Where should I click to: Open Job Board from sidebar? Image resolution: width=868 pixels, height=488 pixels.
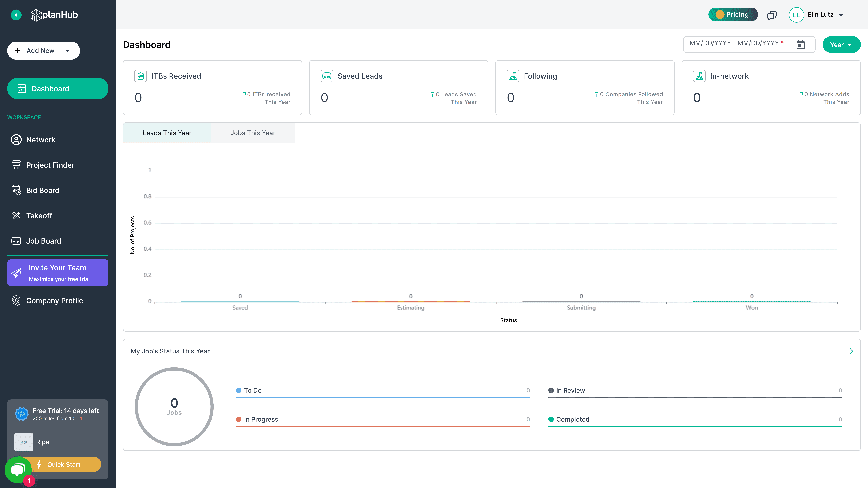point(58,241)
